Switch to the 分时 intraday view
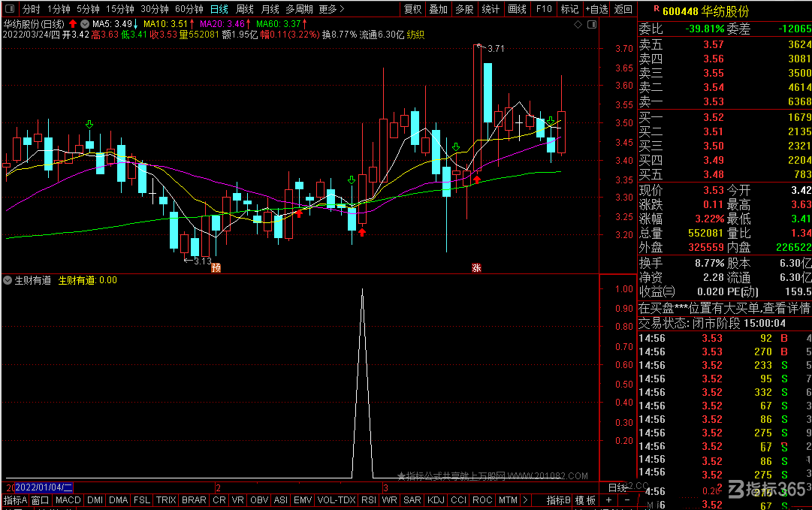This screenshot has height=510, width=812. click(31, 9)
